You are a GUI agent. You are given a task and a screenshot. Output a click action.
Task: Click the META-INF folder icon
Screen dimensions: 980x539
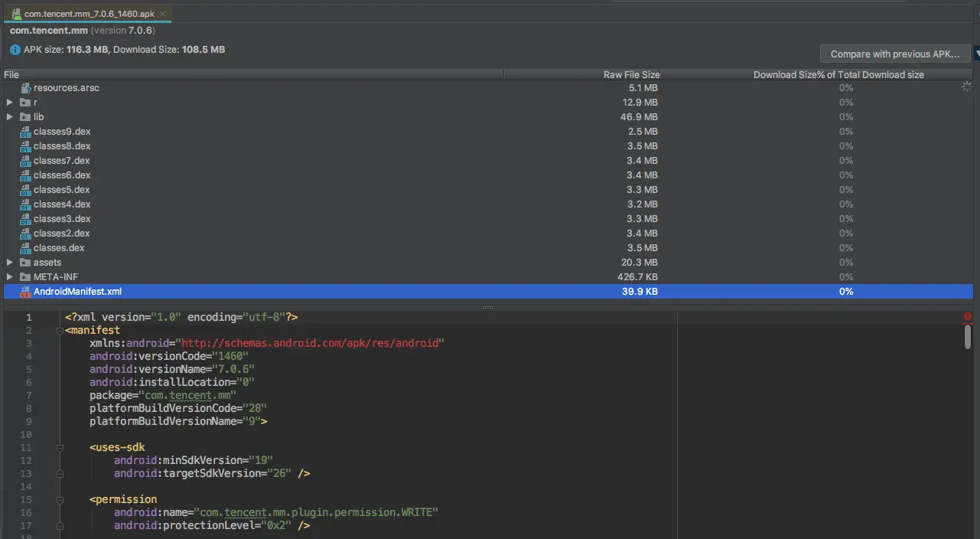(x=25, y=277)
